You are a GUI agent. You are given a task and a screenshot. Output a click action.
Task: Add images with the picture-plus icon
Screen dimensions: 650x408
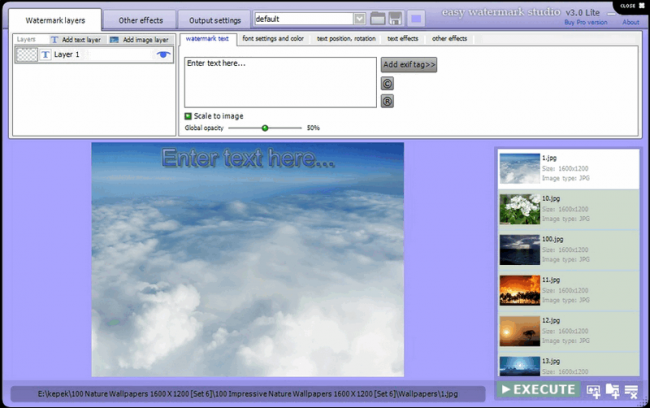(594, 390)
